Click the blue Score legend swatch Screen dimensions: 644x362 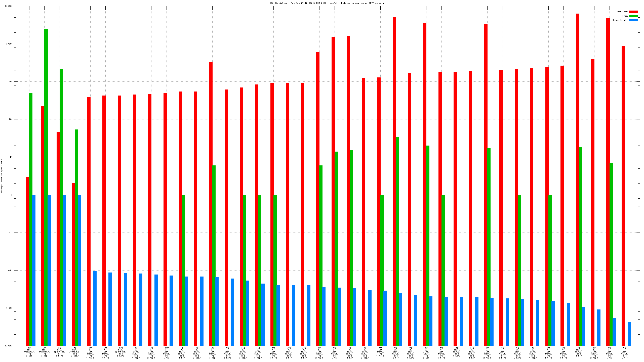(633, 20)
